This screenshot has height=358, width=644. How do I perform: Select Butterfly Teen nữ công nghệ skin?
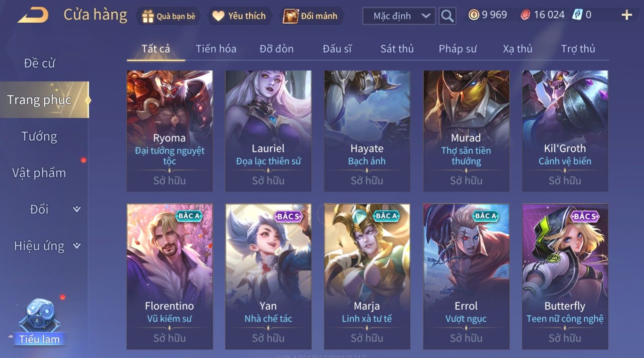[565, 276]
